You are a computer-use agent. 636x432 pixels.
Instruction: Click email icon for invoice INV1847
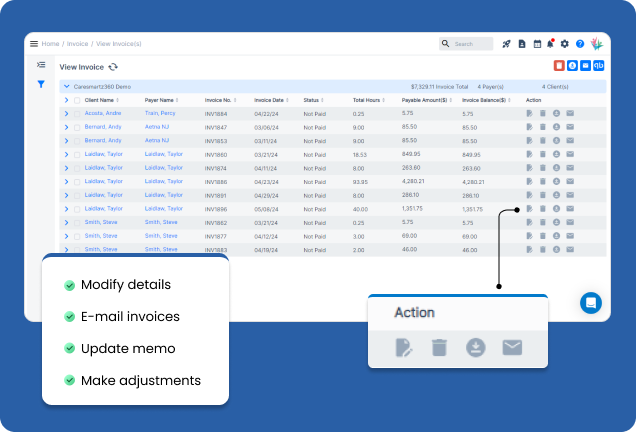(570, 128)
